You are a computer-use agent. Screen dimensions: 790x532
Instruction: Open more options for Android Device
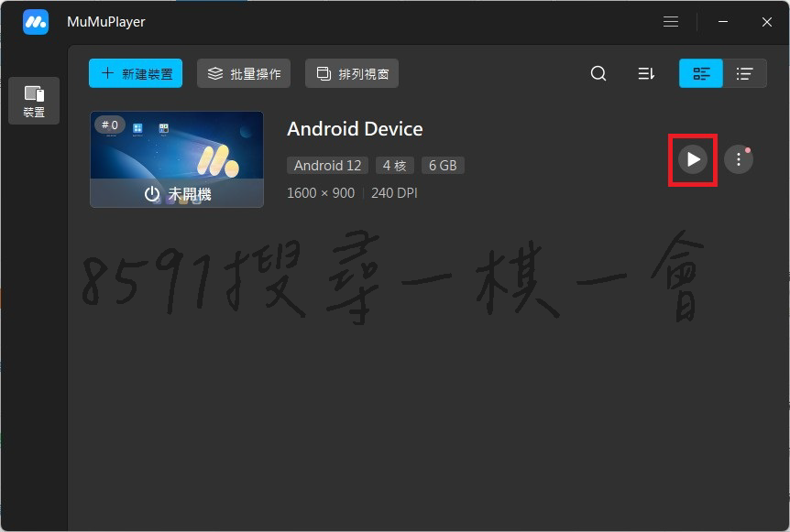pyautogui.click(x=739, y=159)
